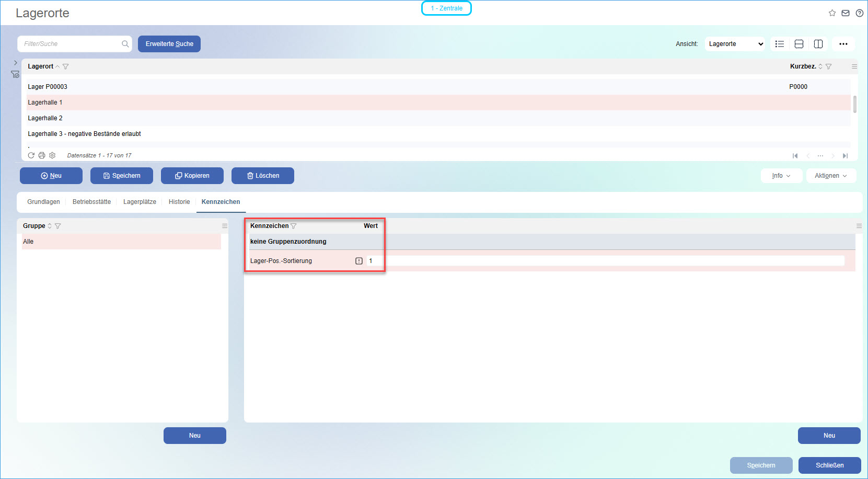Jump to first page of records
Screen dimensions: 868x479
(795, 156)
